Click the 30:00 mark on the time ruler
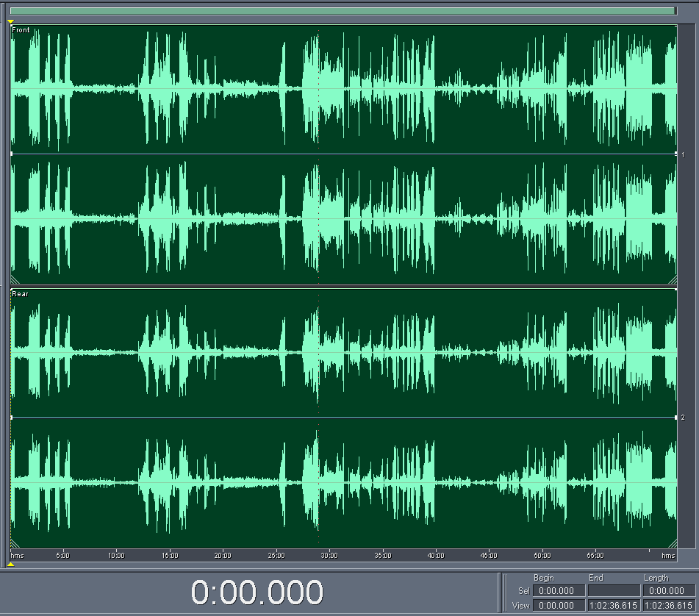 point(329,556)
